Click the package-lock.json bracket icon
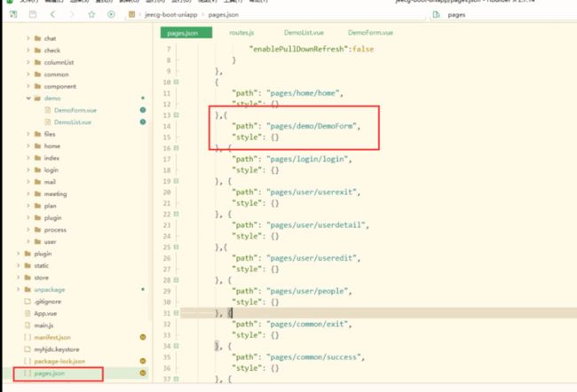 (x=28, y=361)
